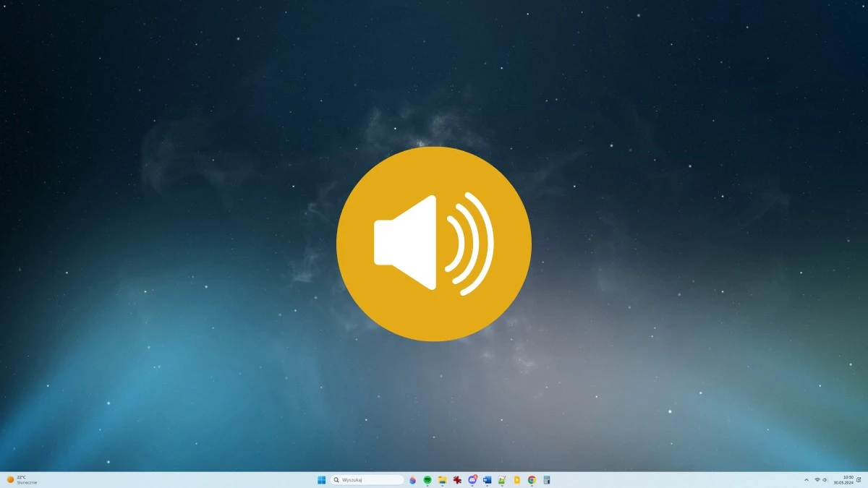Click the large yellow speaker graphic
The image size is (868, 488).
(x=434, y=244)
